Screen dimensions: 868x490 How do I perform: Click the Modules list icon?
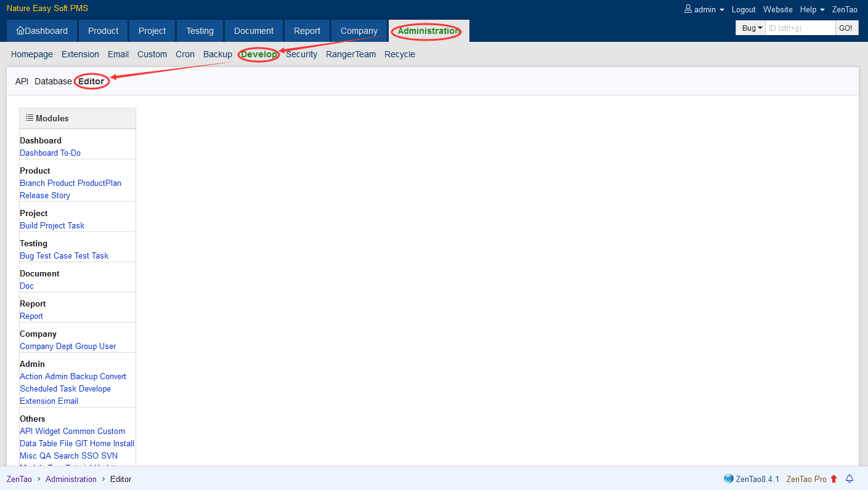[29, 118]
